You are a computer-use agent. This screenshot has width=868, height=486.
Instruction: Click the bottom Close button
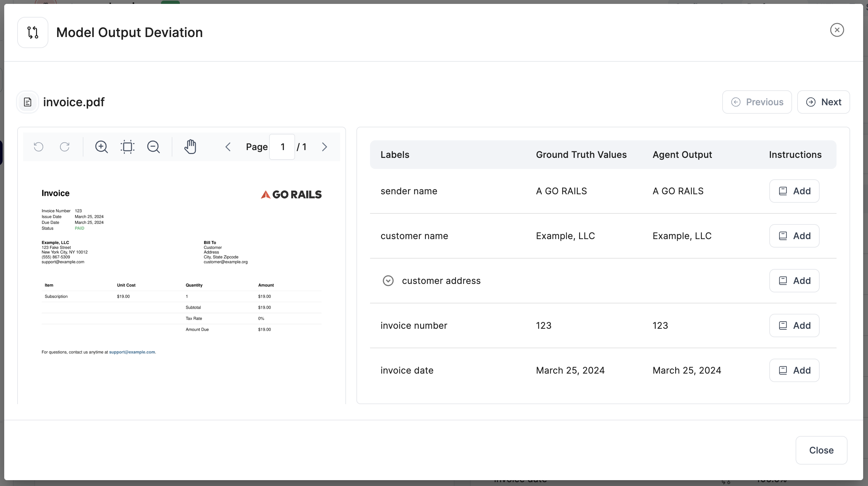pyautogui.click(x=821, y=451)
